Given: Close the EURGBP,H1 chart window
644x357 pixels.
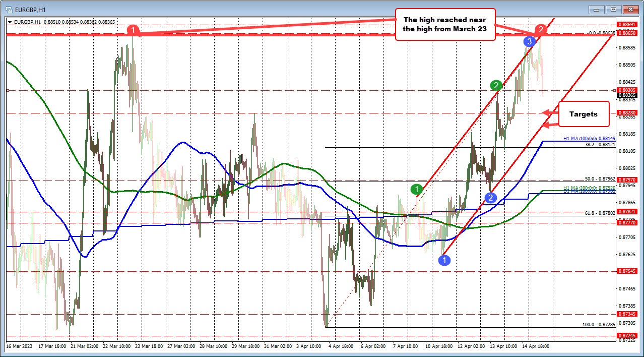Looking at the screenshot, I should click(x=629, y=9).
